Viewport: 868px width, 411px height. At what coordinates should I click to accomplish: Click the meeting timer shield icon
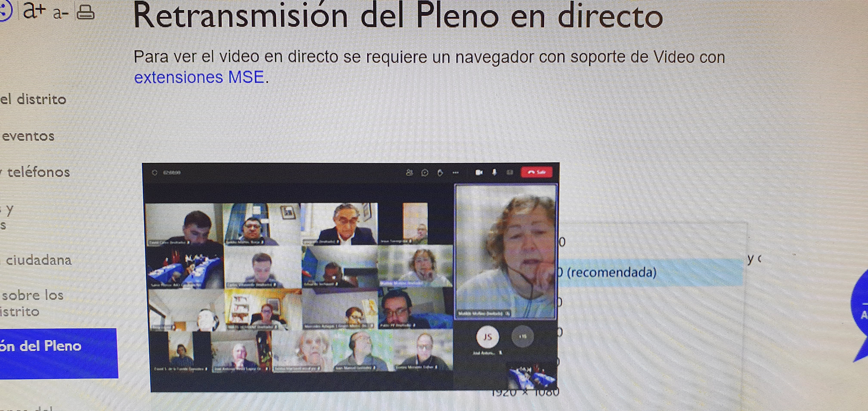[155, 173]
